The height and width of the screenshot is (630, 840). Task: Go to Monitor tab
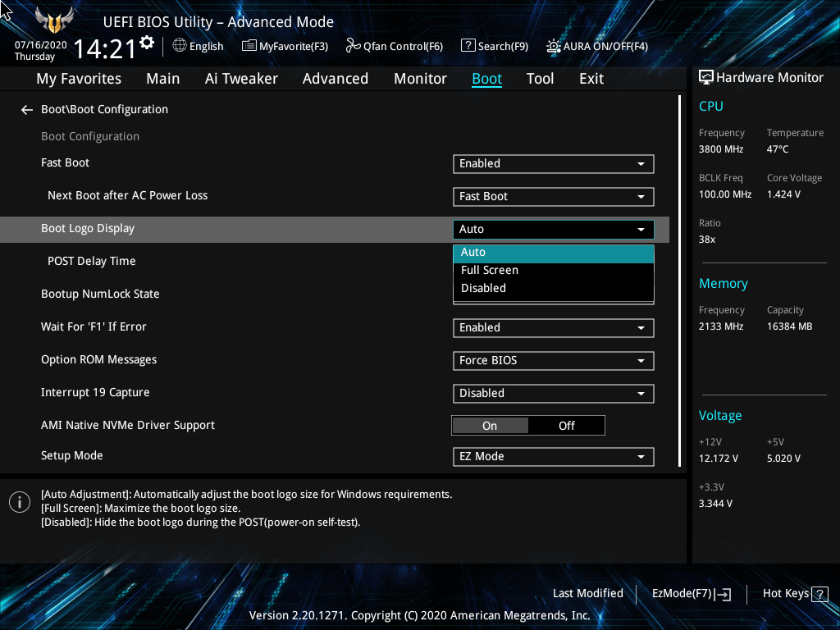pos(421,79)
